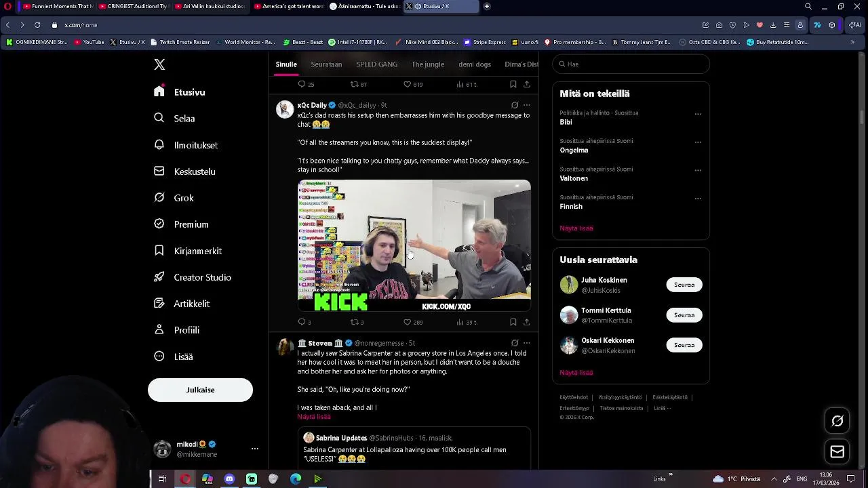Show more trends under Mitä on tekeillä

[x=576, y=228]
